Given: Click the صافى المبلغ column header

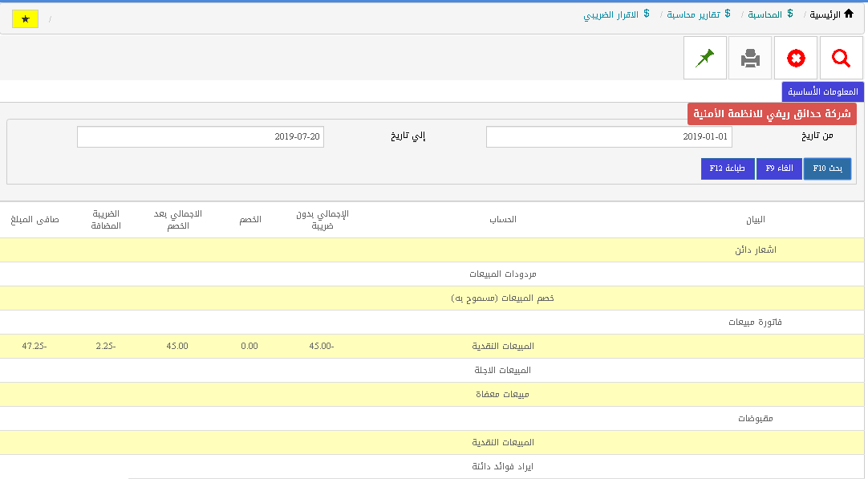Looking at the screenshot, I should [x=34, y=220].
